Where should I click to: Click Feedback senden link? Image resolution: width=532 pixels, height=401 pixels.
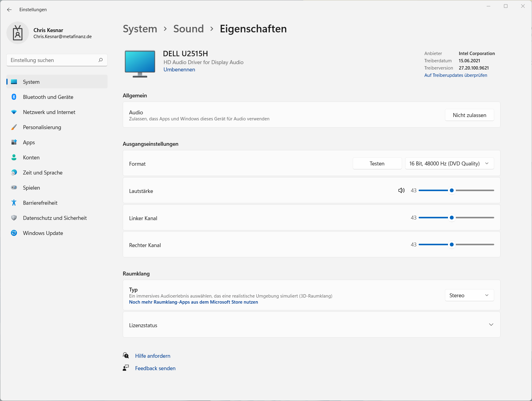(x=155, y=368)
